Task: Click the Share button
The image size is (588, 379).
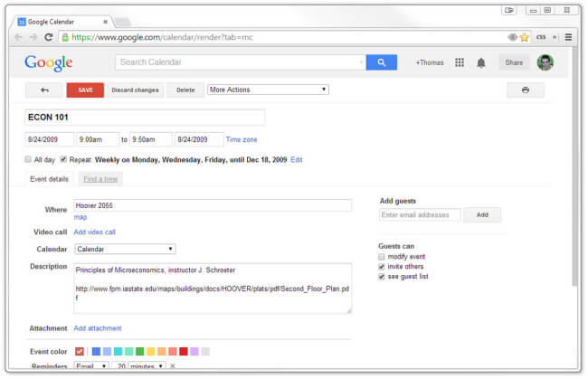Action: click(514, 62)
